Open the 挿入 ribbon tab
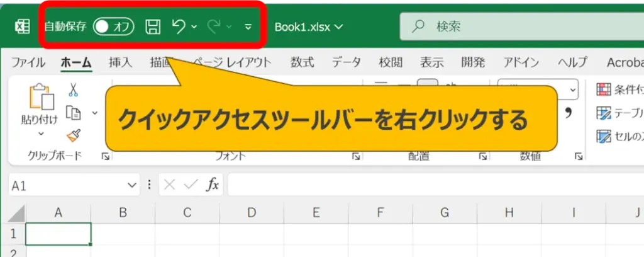This screenshot has width=644, height=257. [120, 62]
